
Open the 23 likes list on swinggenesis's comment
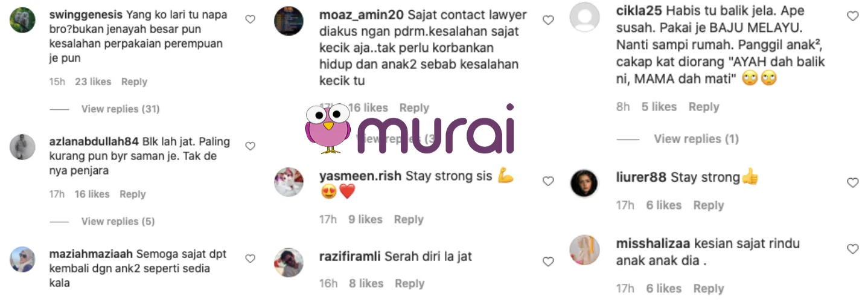pos(93,82)
